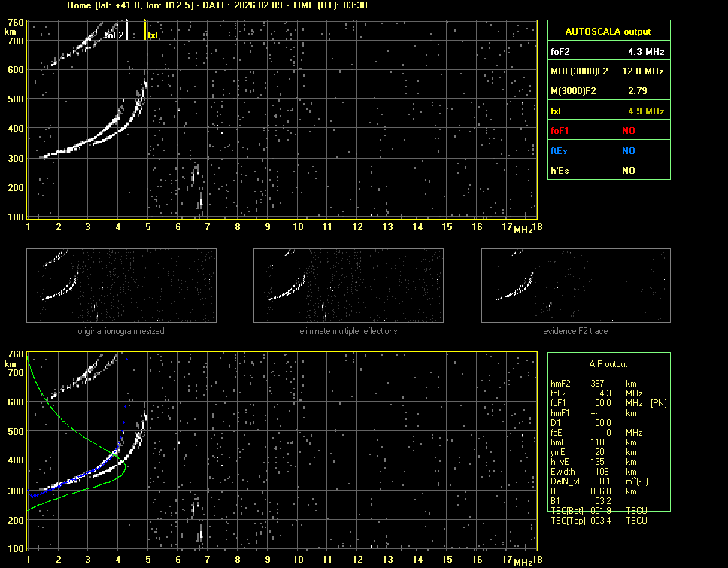Click the white foF2 marker on top ionogram

tap(127, 30)
